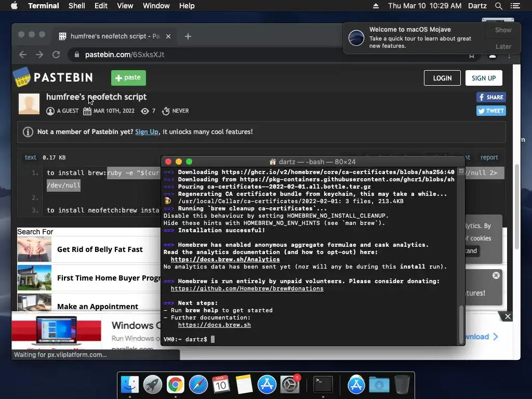Click the guest avatar thumbnail
Screen dimensions: 532x399
coord(29,103)
